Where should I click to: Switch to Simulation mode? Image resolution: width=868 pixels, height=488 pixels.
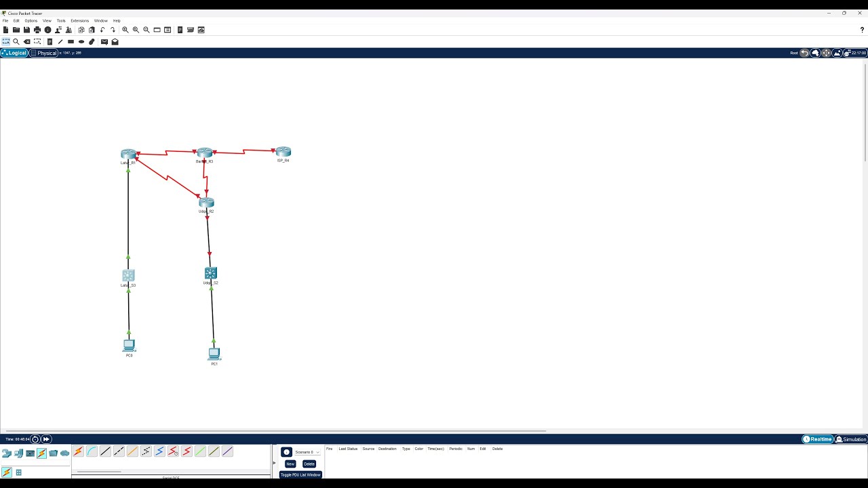click(851, 439)
